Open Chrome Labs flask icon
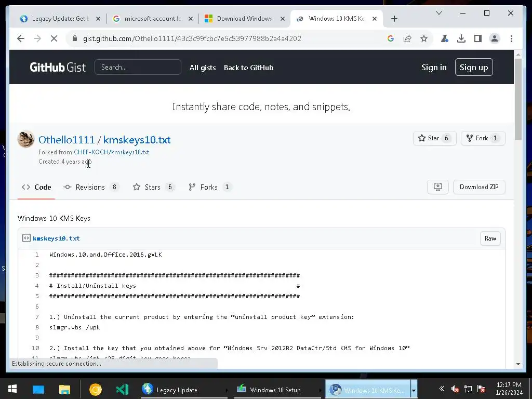Screen dimensions: 532x399 coord(445,38)
